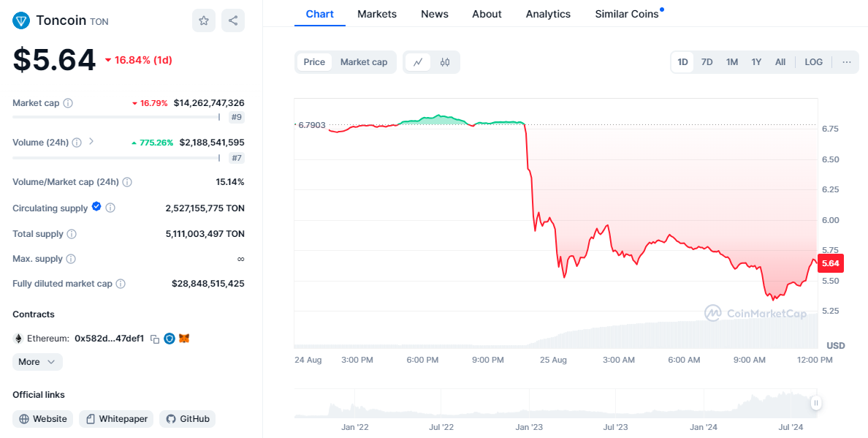Open the Markets tab
Image resolution: width=868 pixels, height=438 pixels.
coord(377,14)
